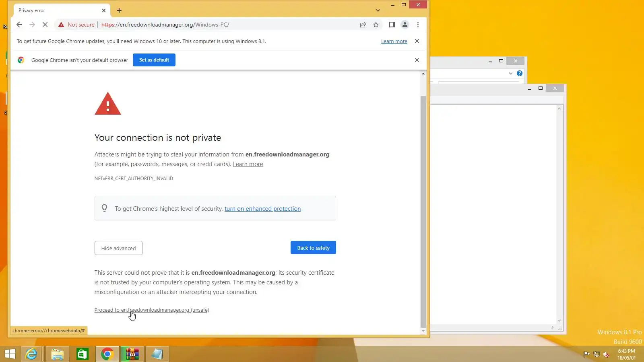This screenshot has width=644, height=362.
Task: Open the Not secure site info warning
Action: [76, 25]
